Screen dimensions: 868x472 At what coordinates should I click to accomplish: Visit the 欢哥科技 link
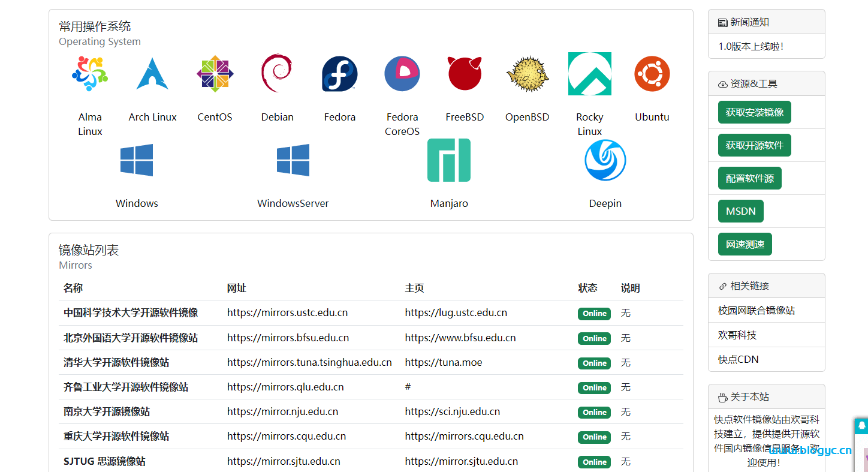click(x=737, y=335)
